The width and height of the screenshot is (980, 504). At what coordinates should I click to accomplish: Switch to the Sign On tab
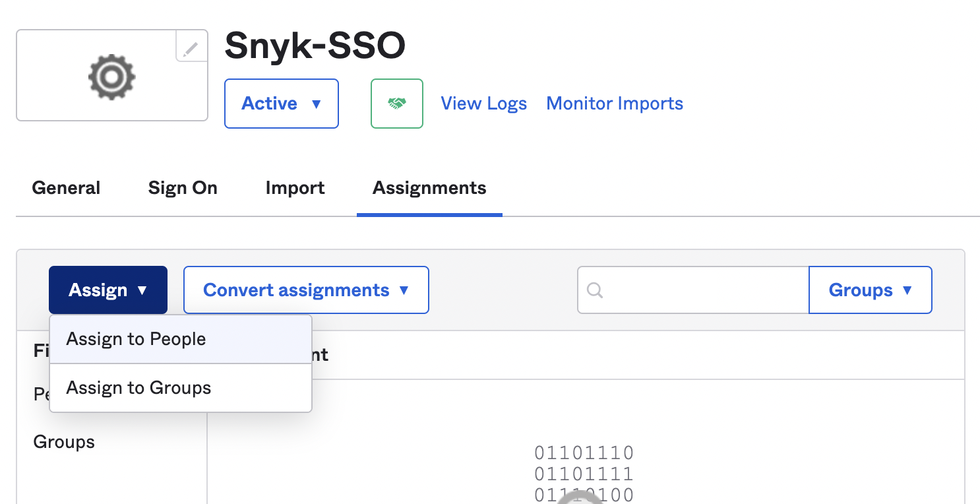click(x=183, y=188)
